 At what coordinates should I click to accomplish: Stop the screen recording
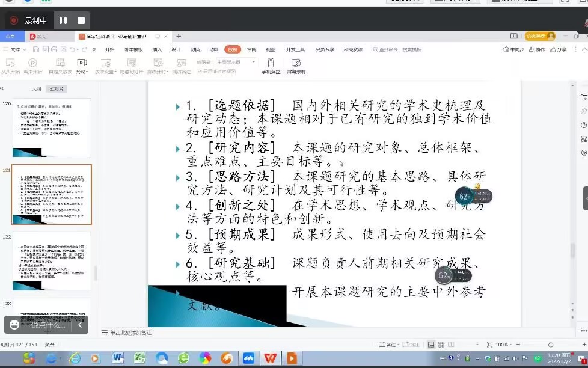[81, 20]
